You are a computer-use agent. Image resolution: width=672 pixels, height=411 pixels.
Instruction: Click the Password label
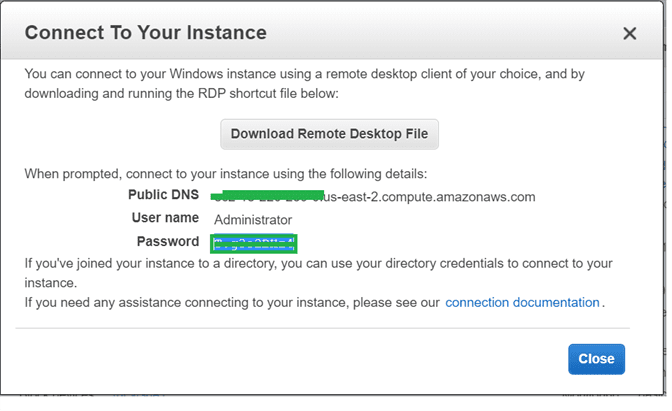pyautogui.click(x=168, y=241)
